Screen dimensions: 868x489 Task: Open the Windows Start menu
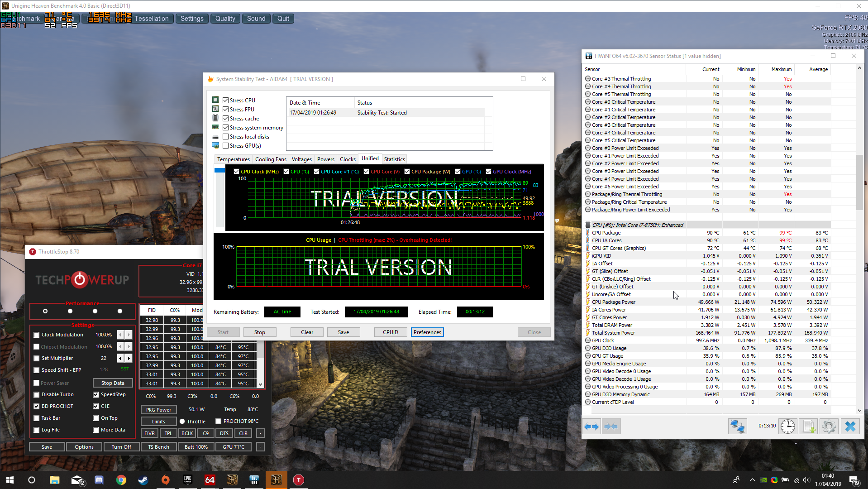click(x=10, y=480)
